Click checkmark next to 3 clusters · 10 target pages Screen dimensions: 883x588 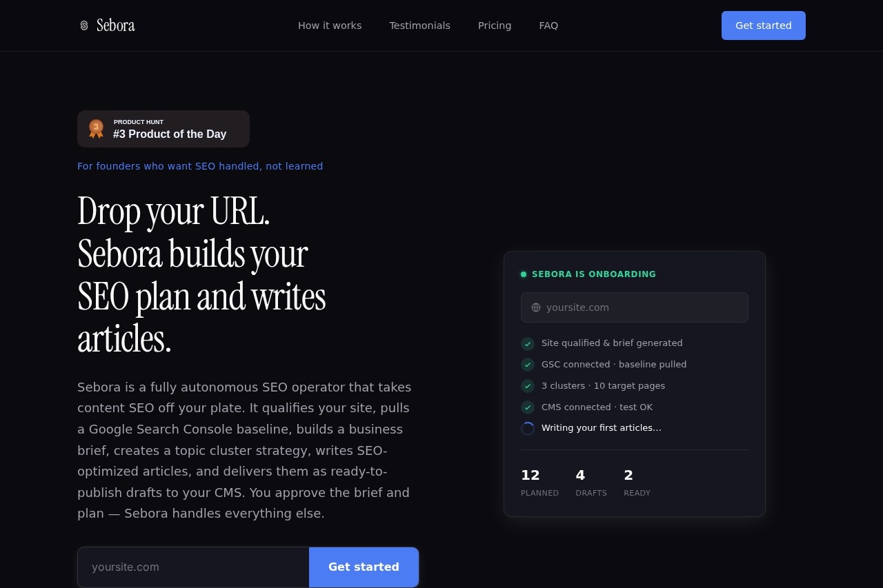[528, 386]
